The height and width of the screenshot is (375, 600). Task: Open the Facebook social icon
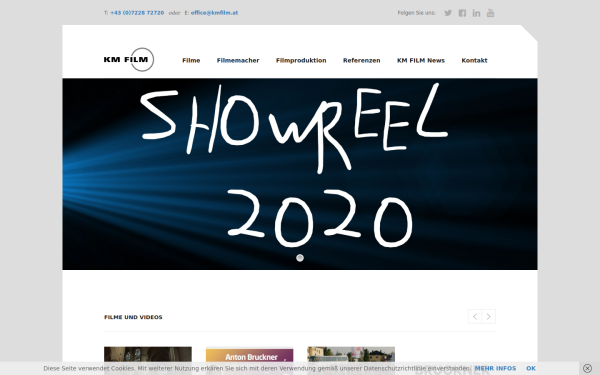(x=462, y=13)
